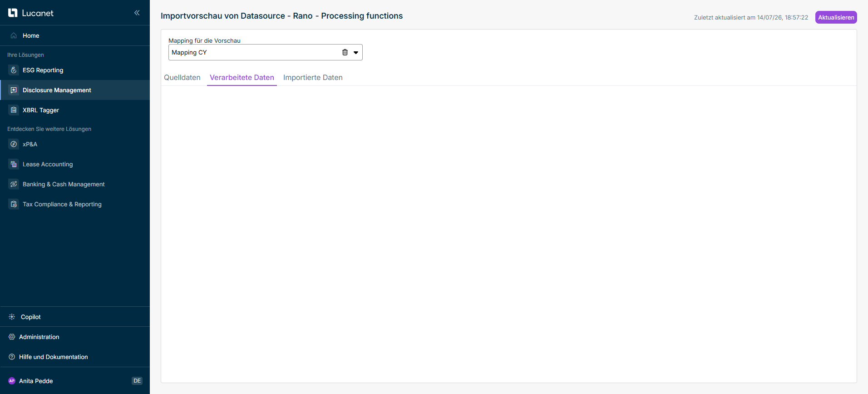Open Disclosure Management solution
868x394 pixels.
75,90
